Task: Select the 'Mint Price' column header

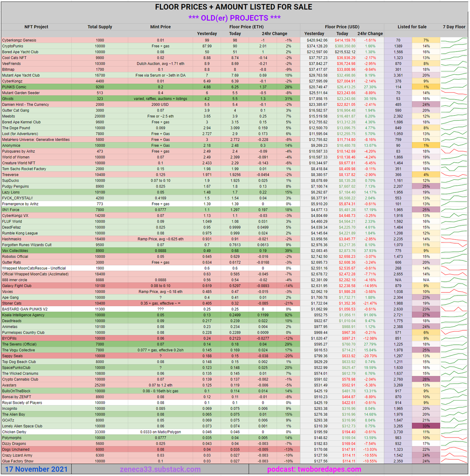Action: 160,27
